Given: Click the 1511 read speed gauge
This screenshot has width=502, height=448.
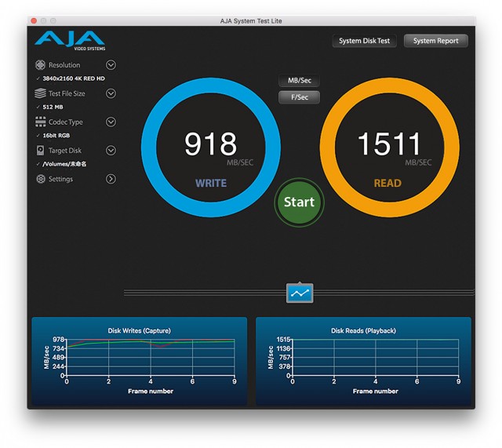Looking at the screenshot, I should pyautogui.click(x=390, y=148).
